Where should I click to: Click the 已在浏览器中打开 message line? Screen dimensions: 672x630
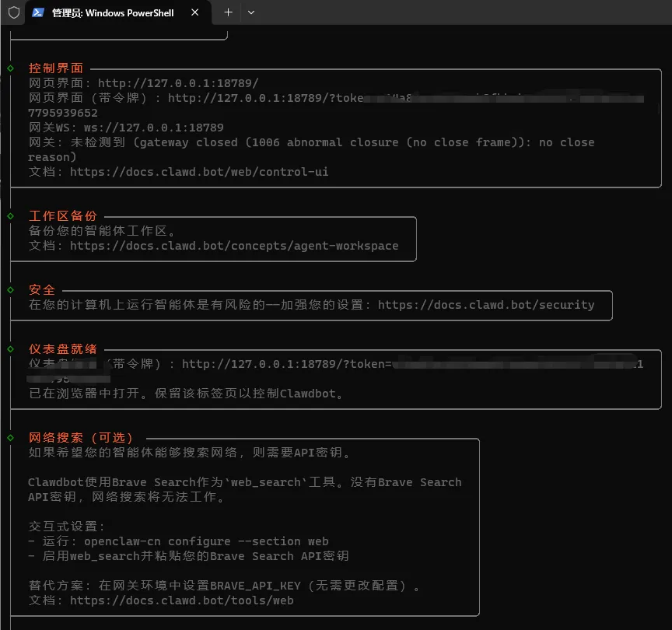[x=186, y=394]
